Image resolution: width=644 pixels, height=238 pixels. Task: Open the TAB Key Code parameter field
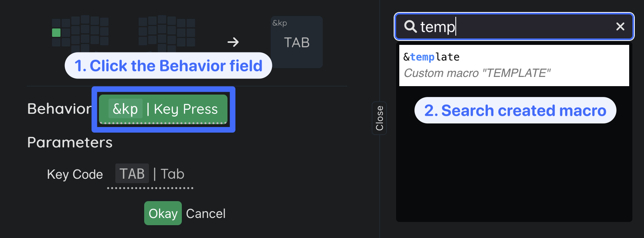(151, 175)
